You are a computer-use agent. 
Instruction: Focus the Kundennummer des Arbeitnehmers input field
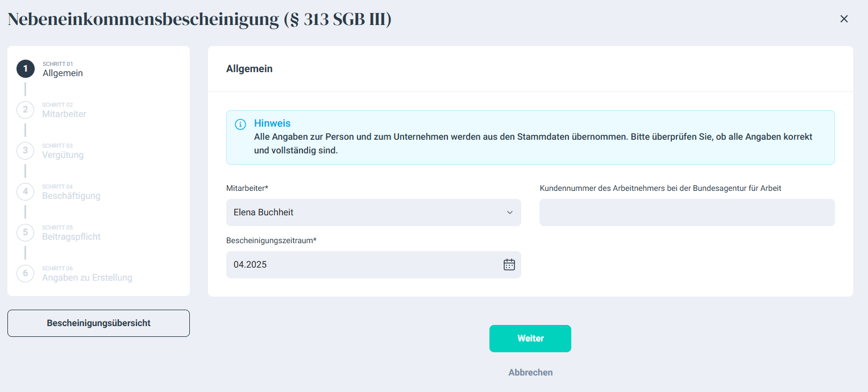tap(687, 212)
